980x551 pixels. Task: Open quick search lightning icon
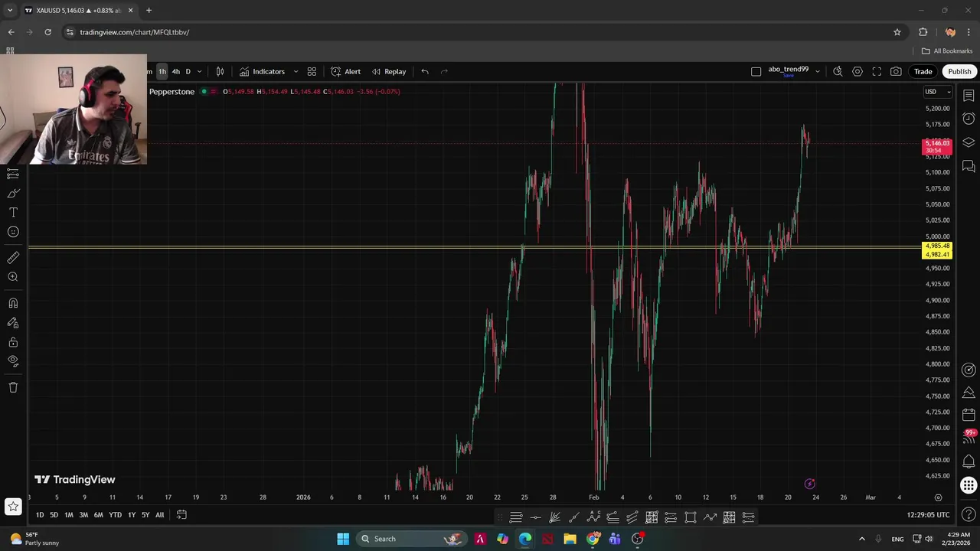[838, 71]
